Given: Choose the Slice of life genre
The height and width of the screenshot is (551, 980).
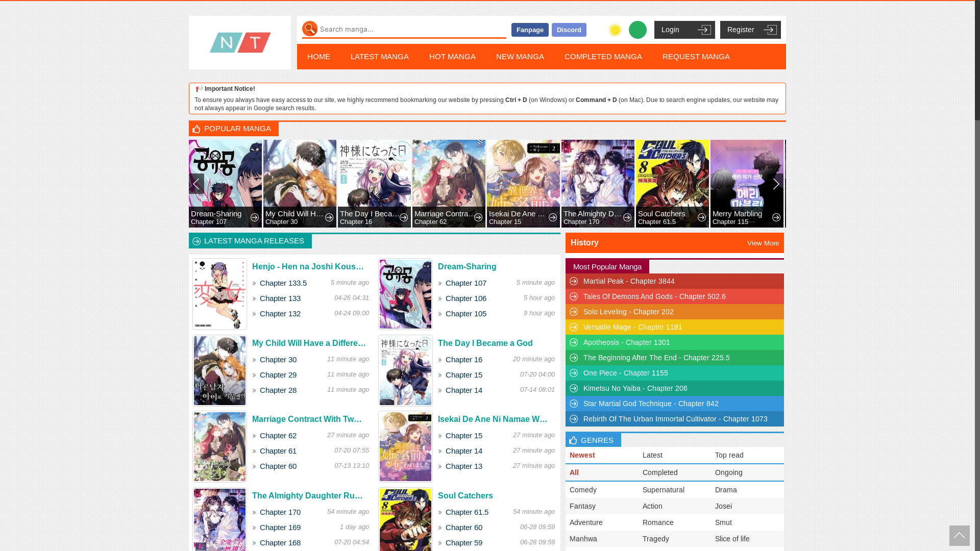Looking at the screenshot, I should pos(732,539).
